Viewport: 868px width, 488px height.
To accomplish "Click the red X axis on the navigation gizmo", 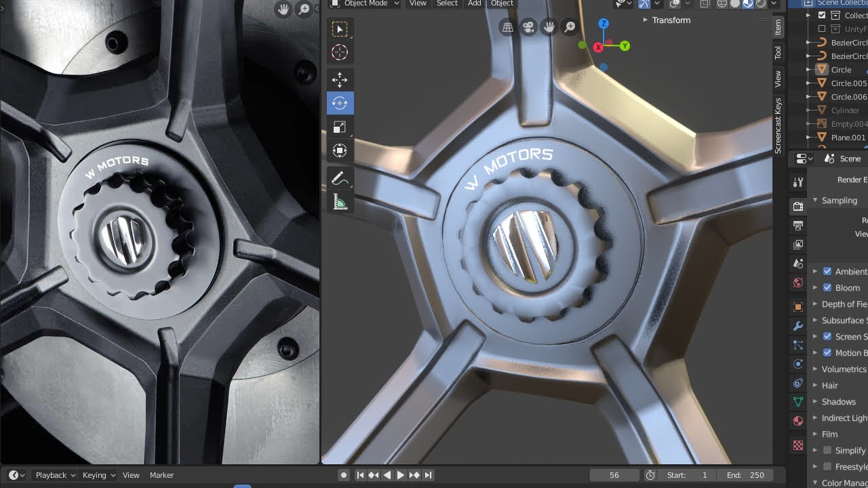I will 598,47.
